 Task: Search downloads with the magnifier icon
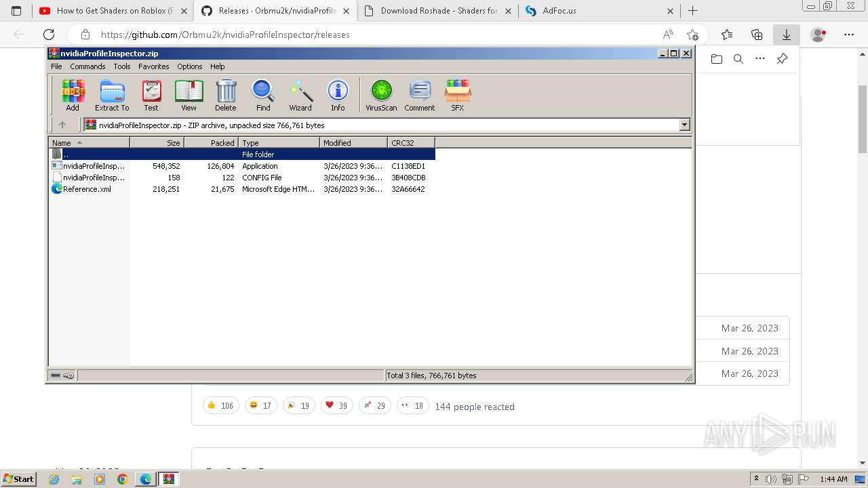point(738,59)
